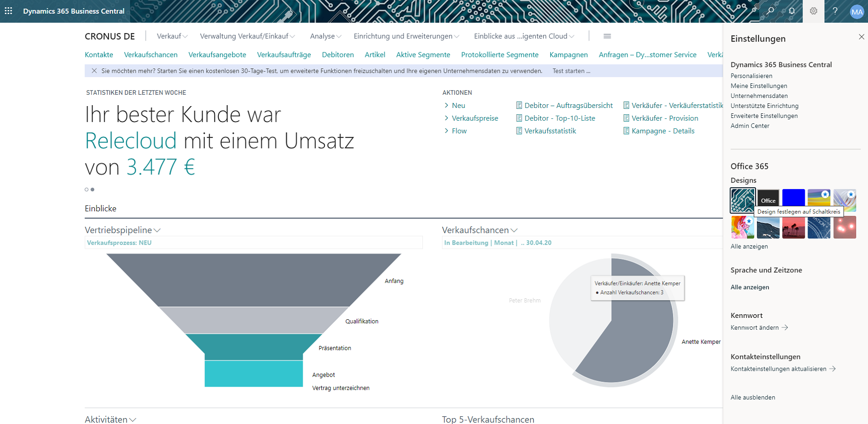Close the Einstellungen panel
This screenshot has height=424, width=868.
[861, 37]
